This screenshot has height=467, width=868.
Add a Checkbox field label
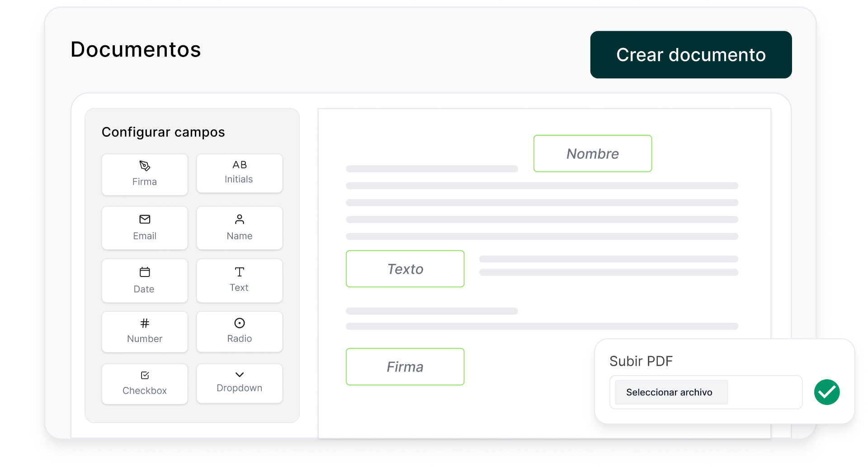click(145, 391)
